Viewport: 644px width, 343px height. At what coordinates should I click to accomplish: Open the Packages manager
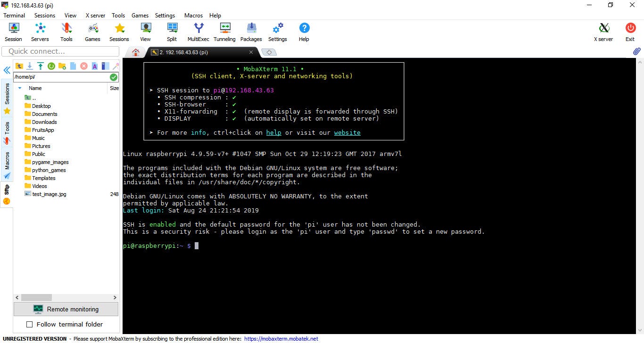[x=251, y=32]
